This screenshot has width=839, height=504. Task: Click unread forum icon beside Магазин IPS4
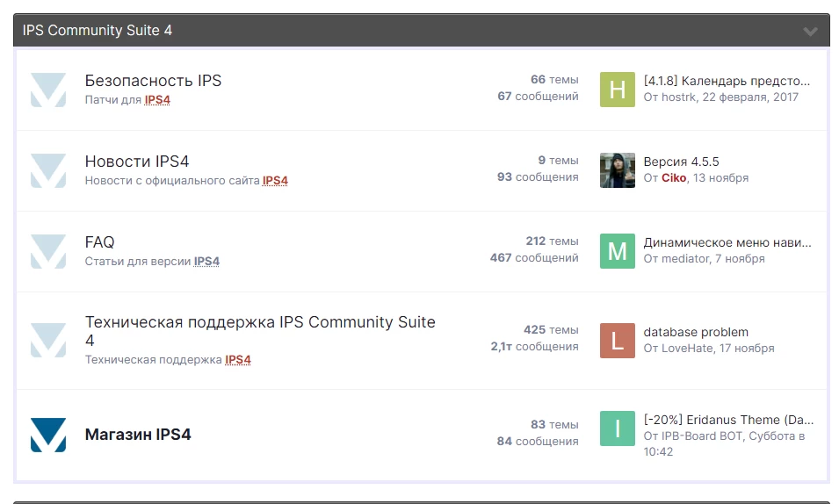[48, 435]
